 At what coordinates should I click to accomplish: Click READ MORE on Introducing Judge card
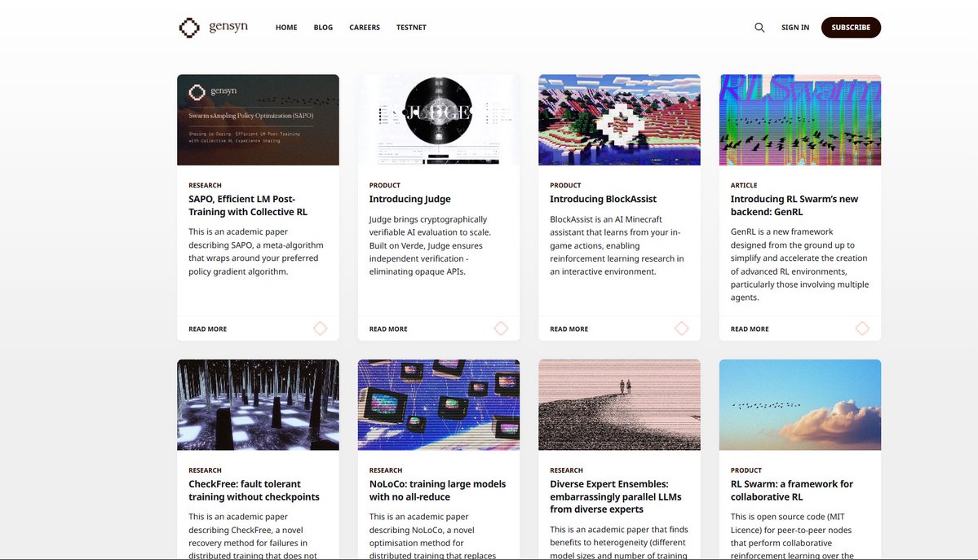point(388,329)
